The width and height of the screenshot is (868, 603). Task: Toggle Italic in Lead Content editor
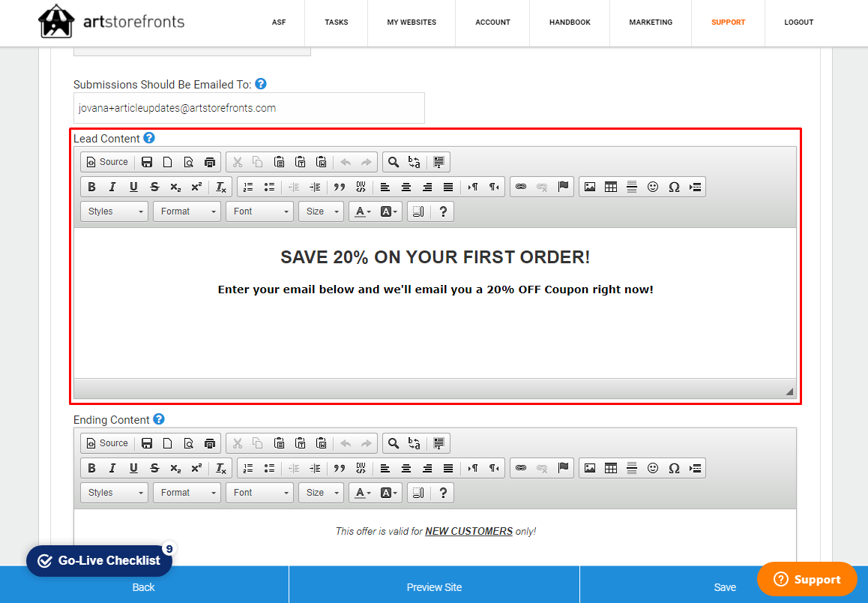[x=113, y=187]
